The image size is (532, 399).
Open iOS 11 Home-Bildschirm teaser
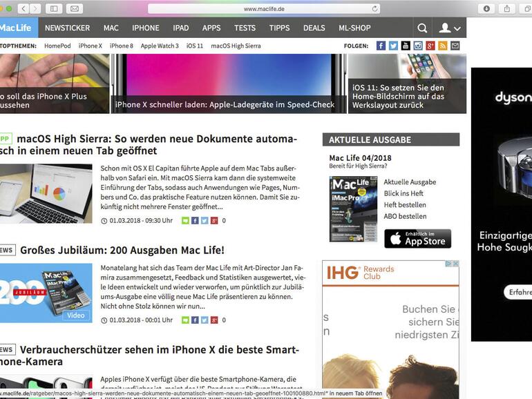407,84
